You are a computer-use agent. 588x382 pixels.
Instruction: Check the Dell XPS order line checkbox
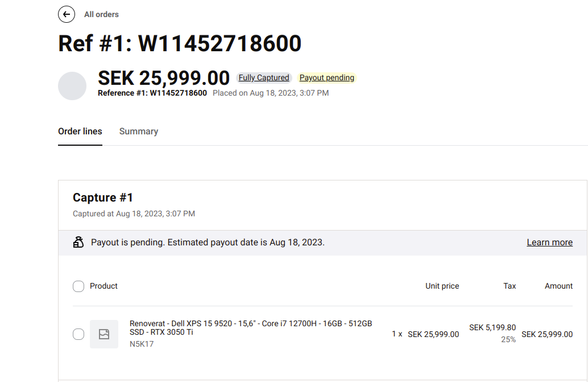click(x=78, y=334)
